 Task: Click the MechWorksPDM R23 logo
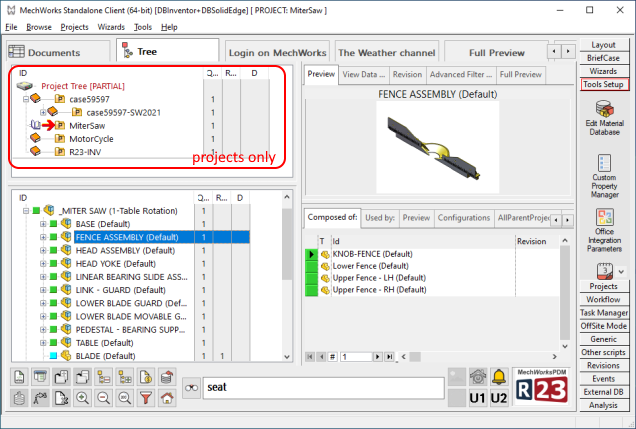point(542,386)
